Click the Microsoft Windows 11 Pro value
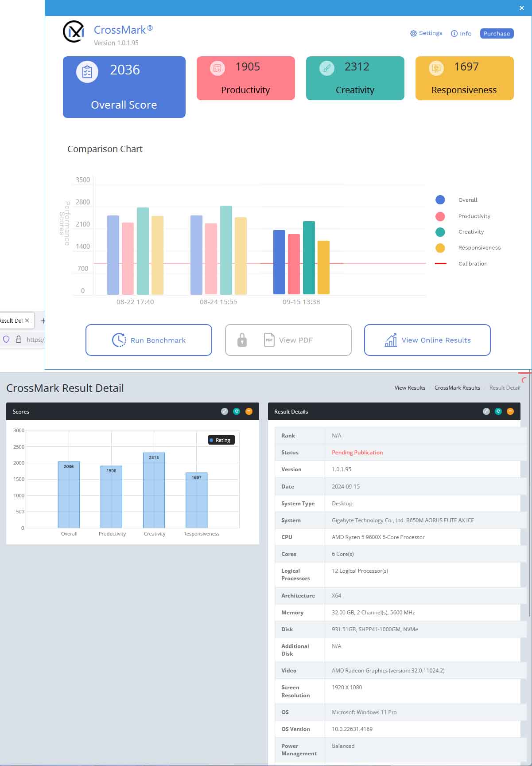Viewport: 532px width, 766px height. click(x=364, y=712)
